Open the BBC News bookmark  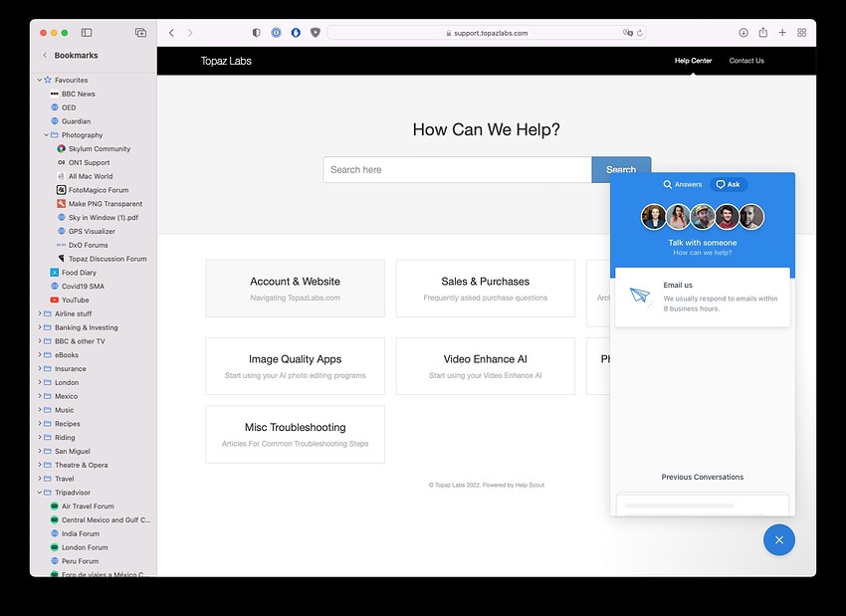coord(78,94)
